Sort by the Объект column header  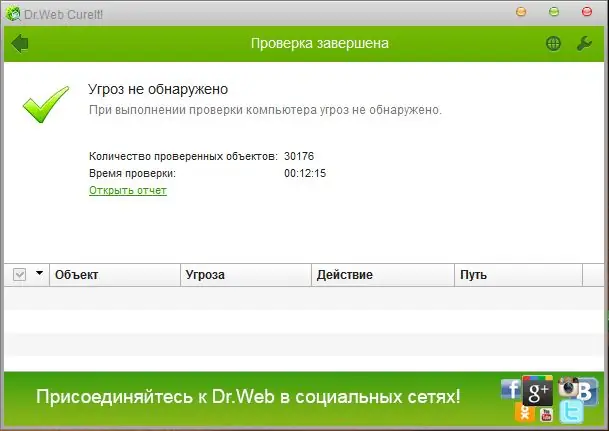[115, 275]
